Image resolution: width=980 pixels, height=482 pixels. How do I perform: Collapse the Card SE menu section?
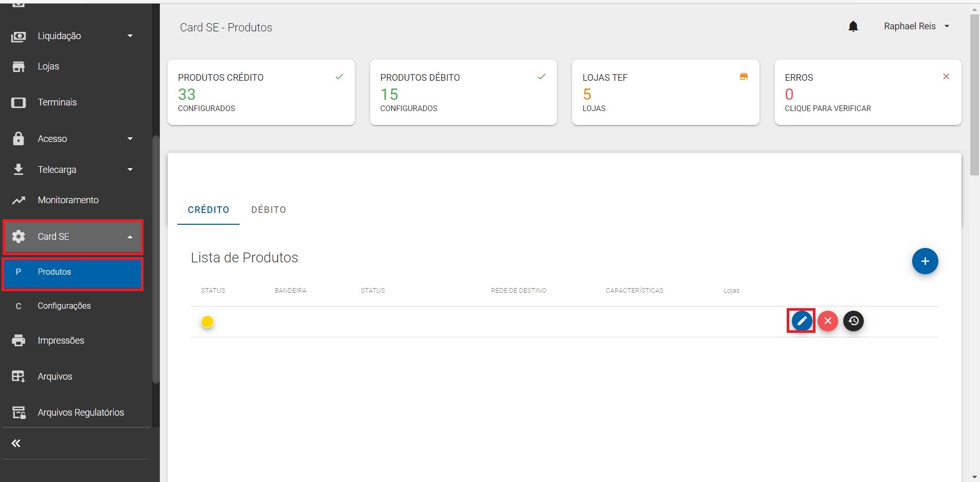pos(130,237)
